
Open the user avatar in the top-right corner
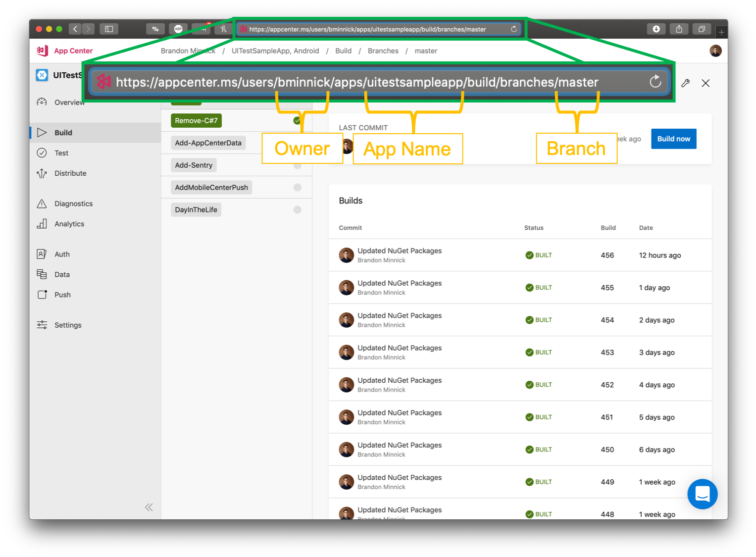(x=715, y=51)
